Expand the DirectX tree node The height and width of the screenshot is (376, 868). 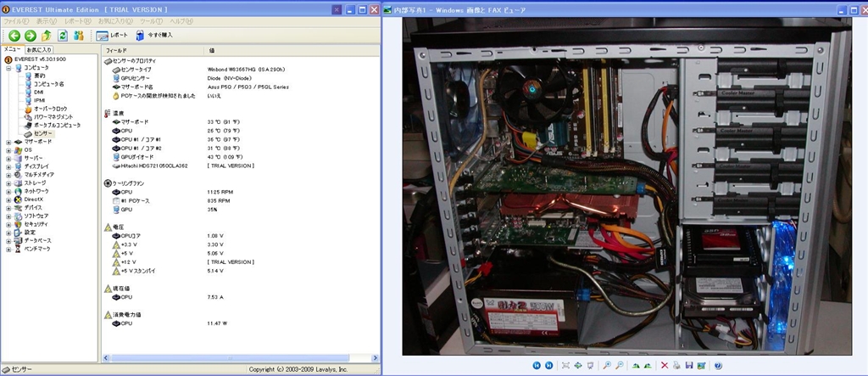[x=8, y=199]
